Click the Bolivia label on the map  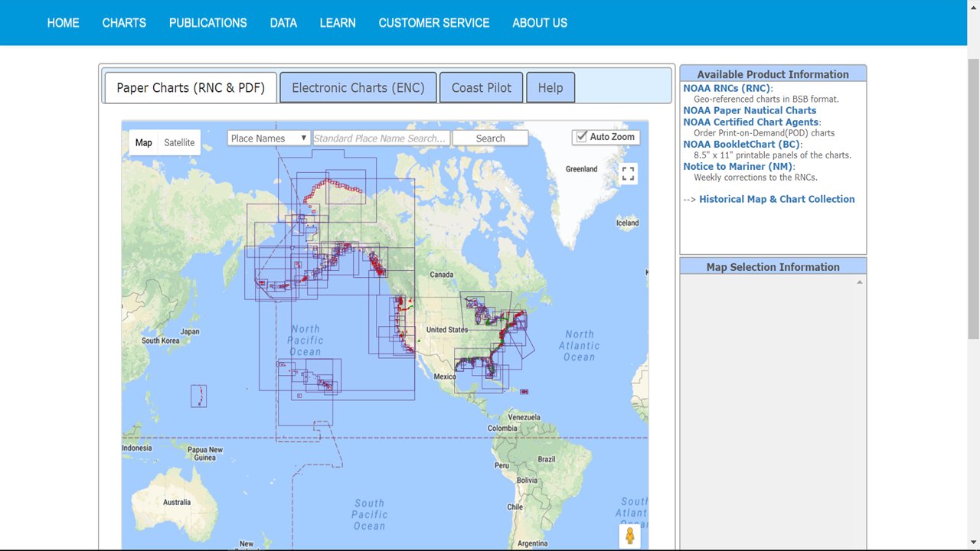coord(527,480)
